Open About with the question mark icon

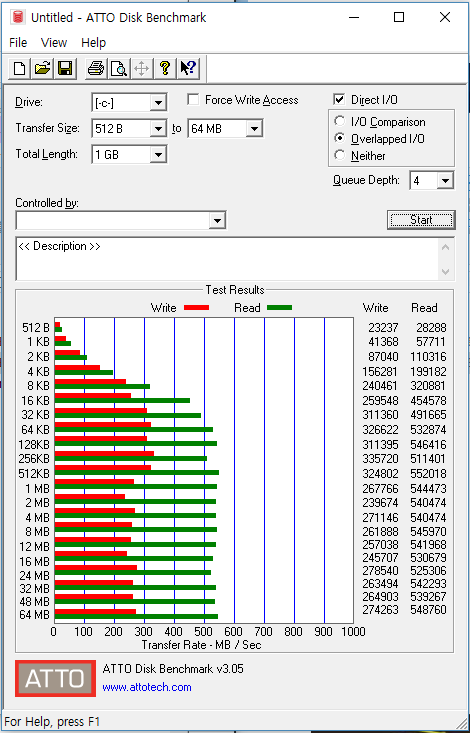(x=165, y=69)
